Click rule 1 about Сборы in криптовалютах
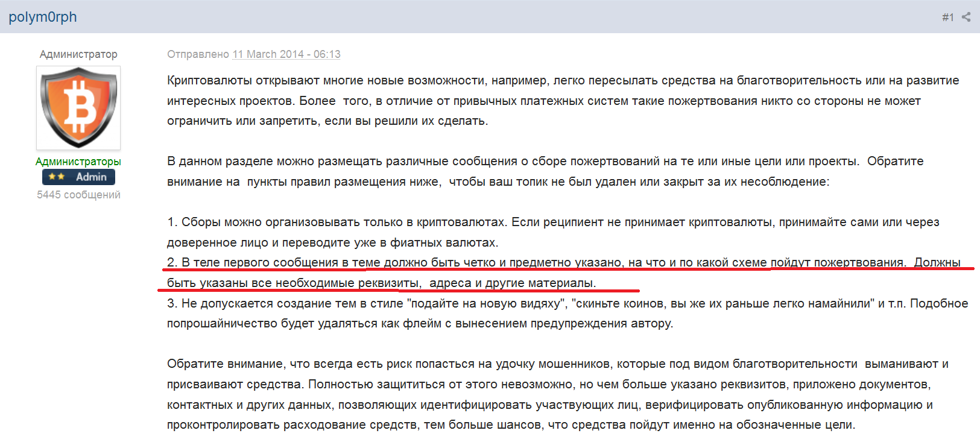Screen dimensions: 980x445 point(543,232)
